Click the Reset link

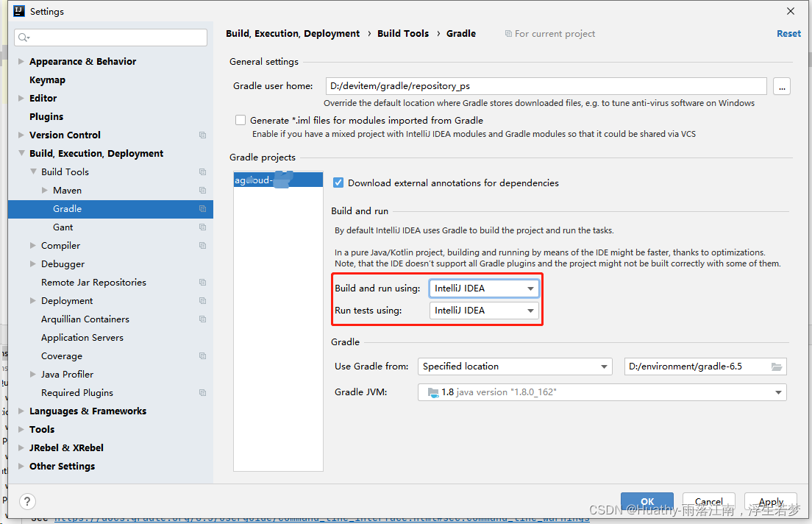(x=788, y=33)
